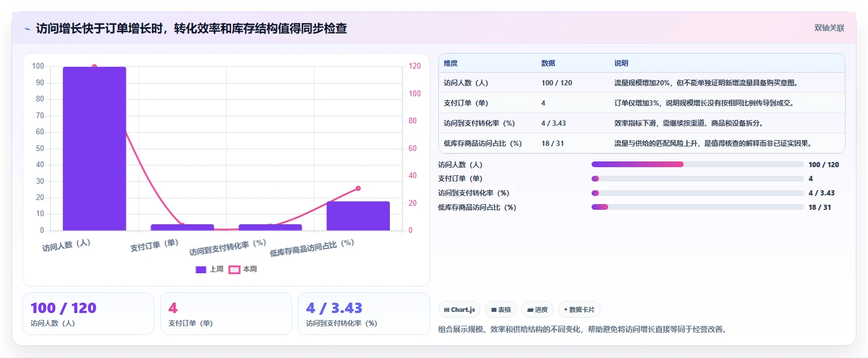Click x-axis label 低库存商品访问占比（%）

312,248
